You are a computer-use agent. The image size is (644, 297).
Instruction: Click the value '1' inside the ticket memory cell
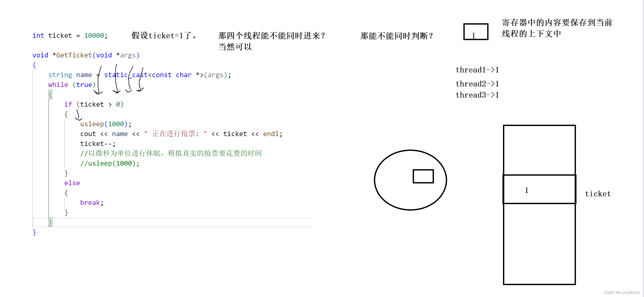(x=527, y=190)
